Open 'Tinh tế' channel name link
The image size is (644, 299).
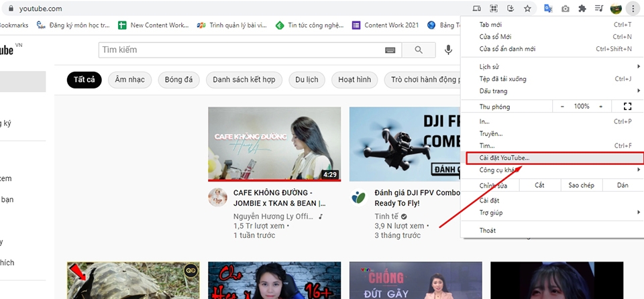point(387,217)
